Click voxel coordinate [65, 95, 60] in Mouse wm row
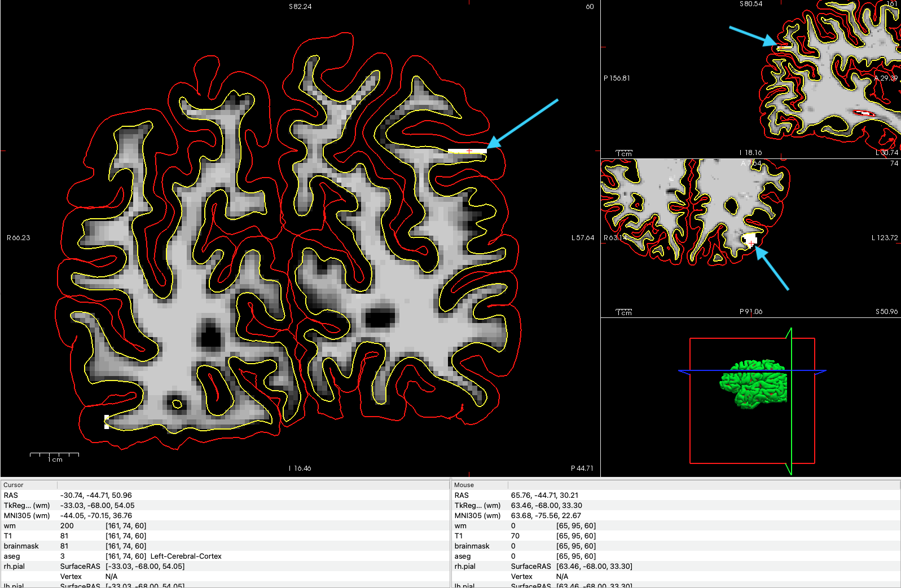901x588 pixels. (576, 526)
